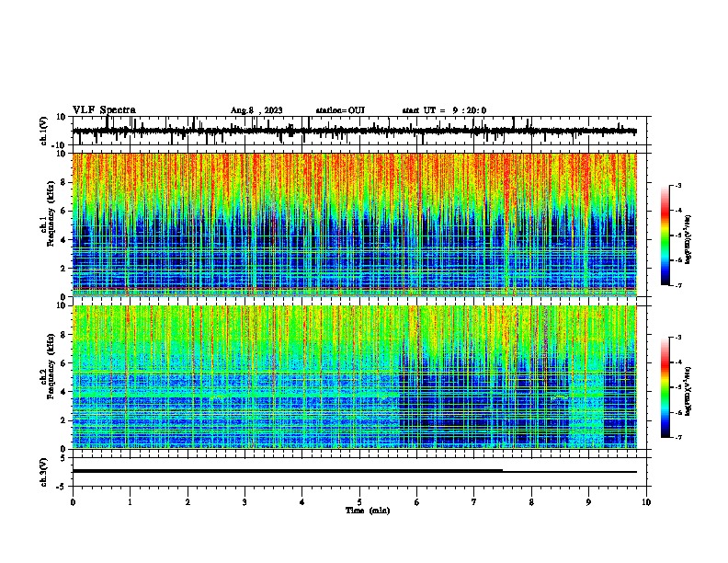
Task: Click the ch.2 spectrogram color scale bar
Action: tap(665, 387)
